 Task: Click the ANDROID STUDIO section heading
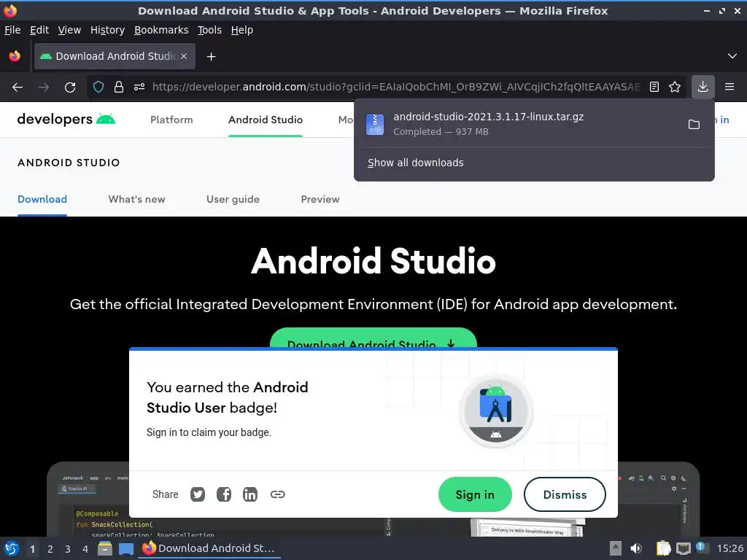point(69,163)
